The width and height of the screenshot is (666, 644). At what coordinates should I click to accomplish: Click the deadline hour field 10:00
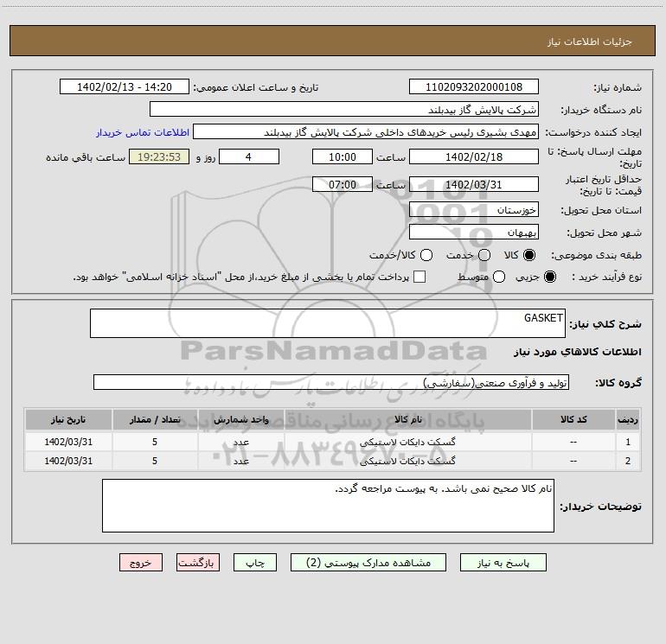343,156
